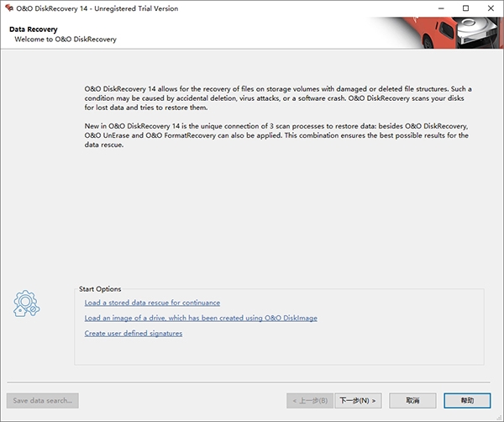Maximize the DiskRecovery window
This screenshot has height=422, width=504.
[x=465, y=8]
